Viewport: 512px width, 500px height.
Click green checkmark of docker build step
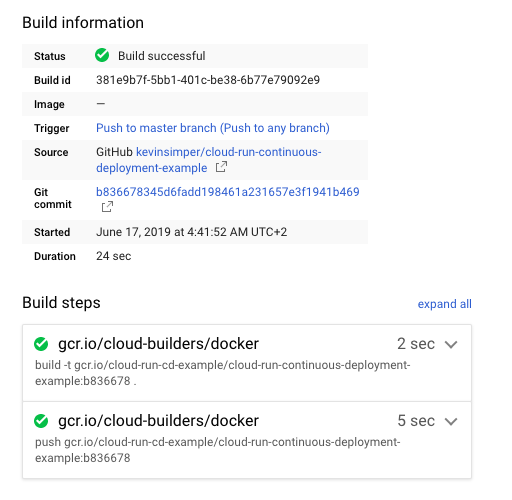41,344
